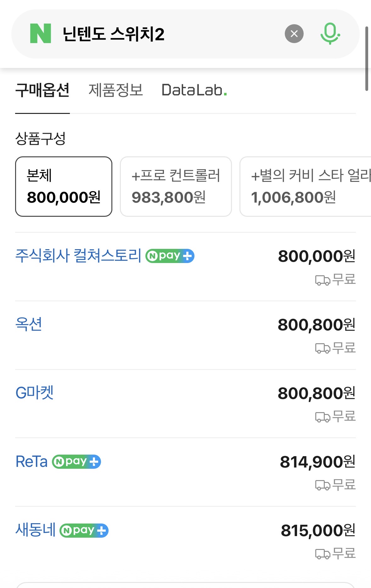The height and width of the screenshot is (588, 371).
Task: Tap the delivery truck icon under 800,000원 seller price
Action: click(323, 280)
